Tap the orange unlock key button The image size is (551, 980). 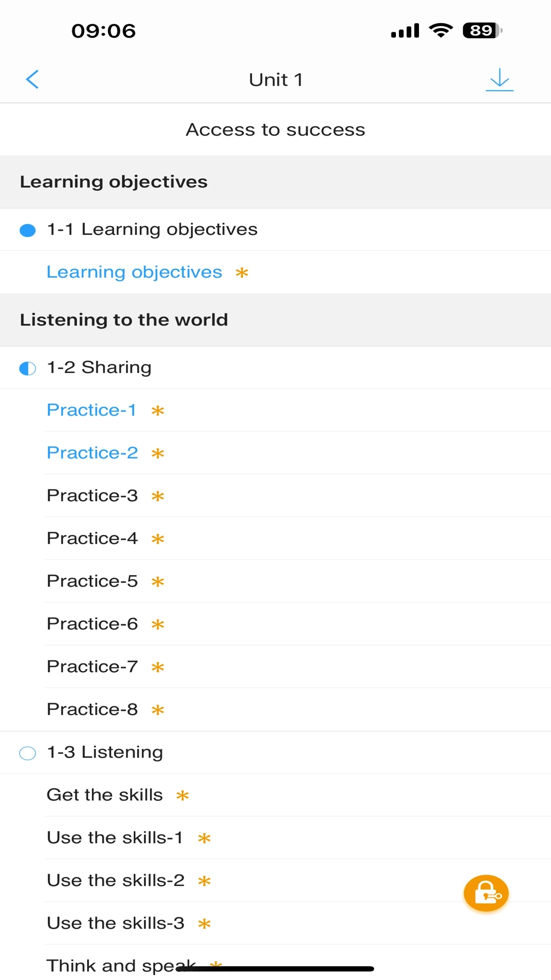click(486, 893)
